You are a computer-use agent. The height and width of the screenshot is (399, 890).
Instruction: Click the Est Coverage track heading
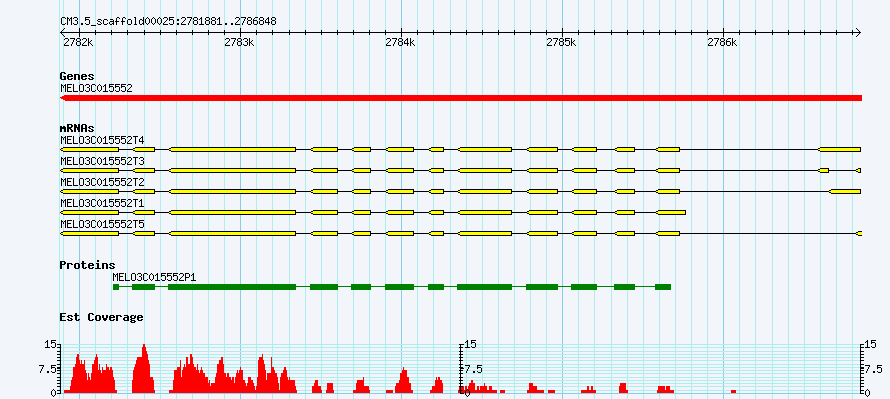(x=102, y=317)
